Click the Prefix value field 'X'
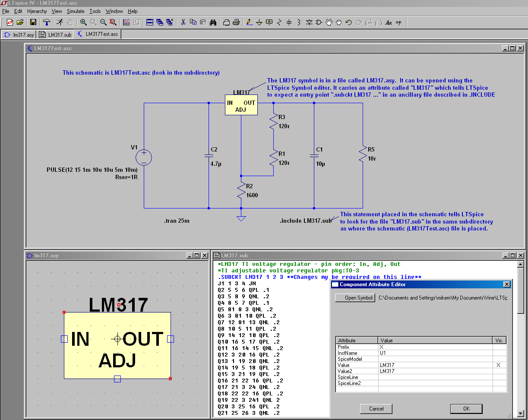The image size is (528, 420). 435,347
